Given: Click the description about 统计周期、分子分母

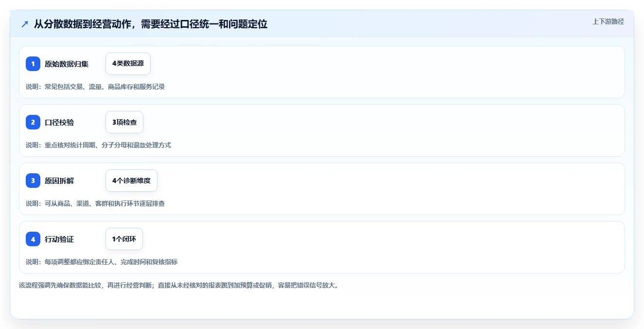Looking at the screenshot, I should click(98, 145).
